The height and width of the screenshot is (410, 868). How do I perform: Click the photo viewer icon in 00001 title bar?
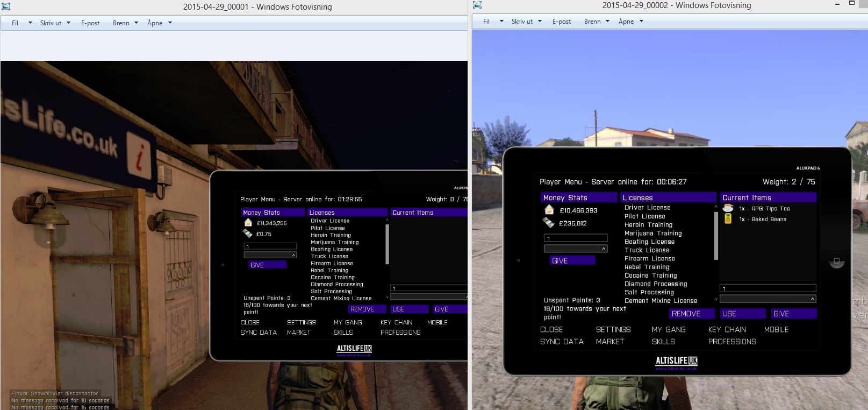(6, 6)
